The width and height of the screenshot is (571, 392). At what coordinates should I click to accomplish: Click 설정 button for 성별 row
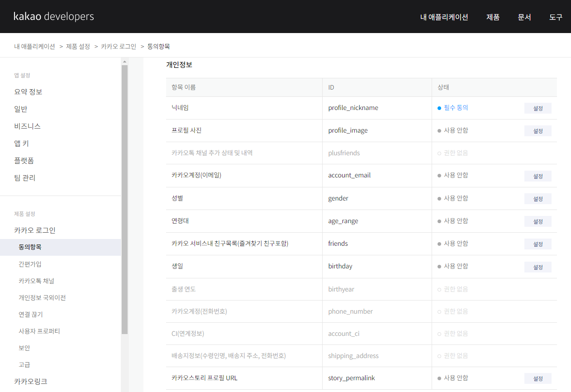coord(538,199)
